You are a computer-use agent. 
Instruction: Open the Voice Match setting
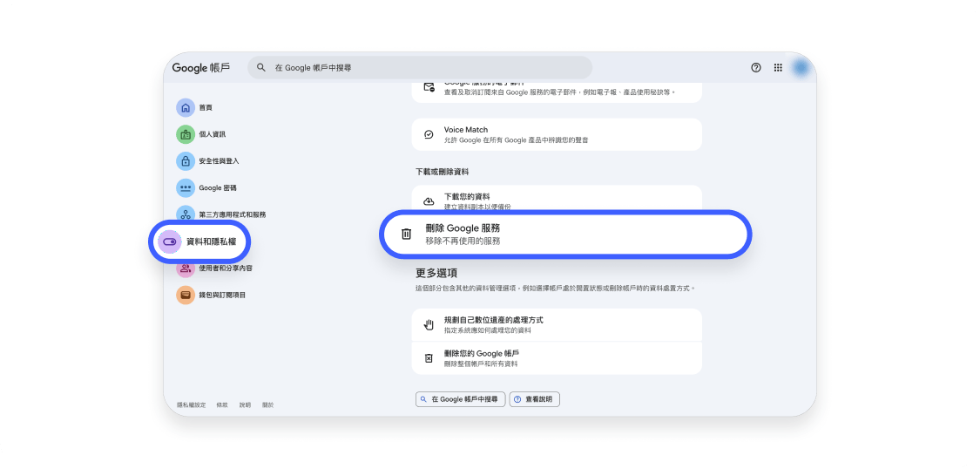557,134
